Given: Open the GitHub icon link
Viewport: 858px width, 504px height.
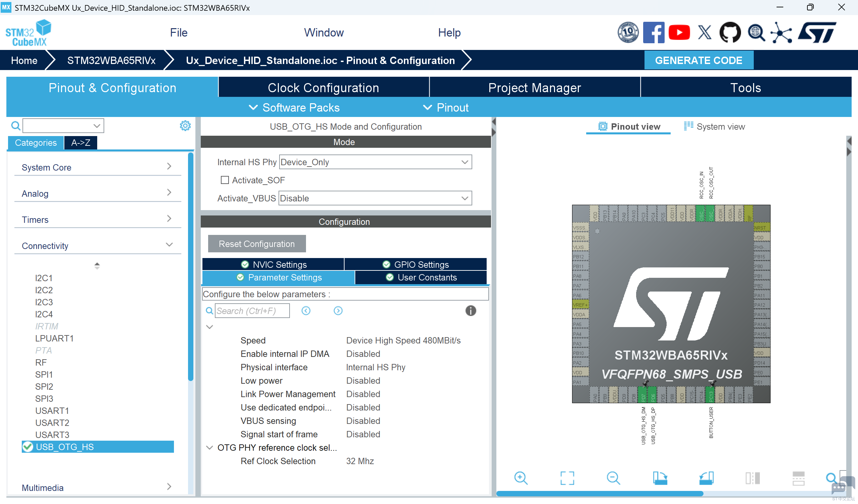Looking at the screenshot, I should (x=730, y=33).
